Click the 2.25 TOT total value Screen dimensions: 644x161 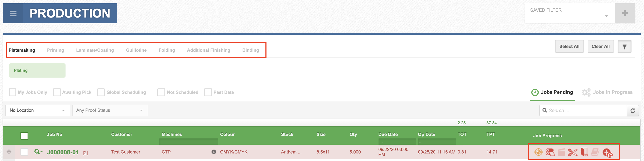[461, 123]
